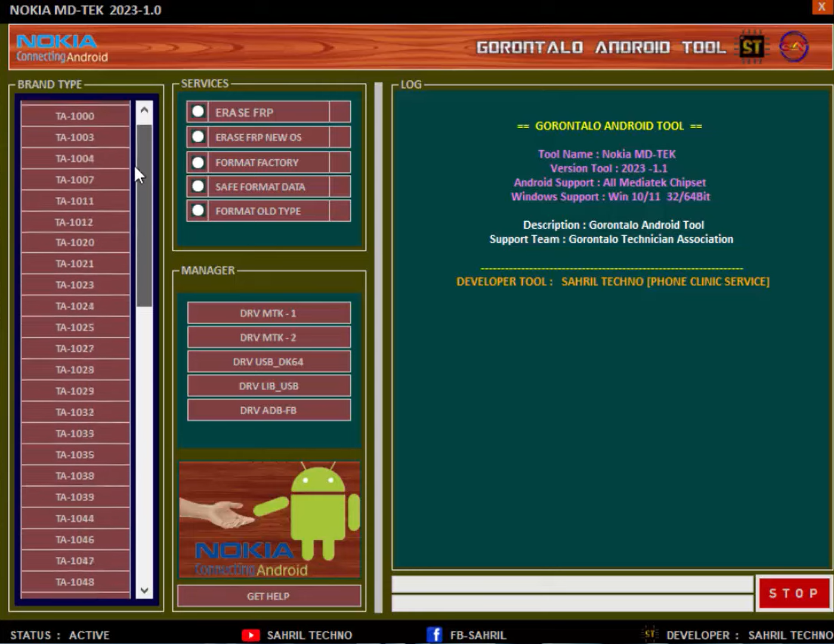The height and width of the screenshot is (644, 834).
Task: Click the scroll up arrow in brand list
Action: pyautogui.click(x=144, y=110)
